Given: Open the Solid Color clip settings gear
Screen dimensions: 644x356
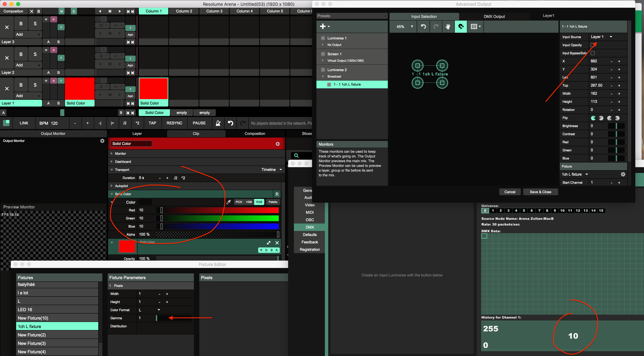Looking at the screenshot, I should point(278,144).
